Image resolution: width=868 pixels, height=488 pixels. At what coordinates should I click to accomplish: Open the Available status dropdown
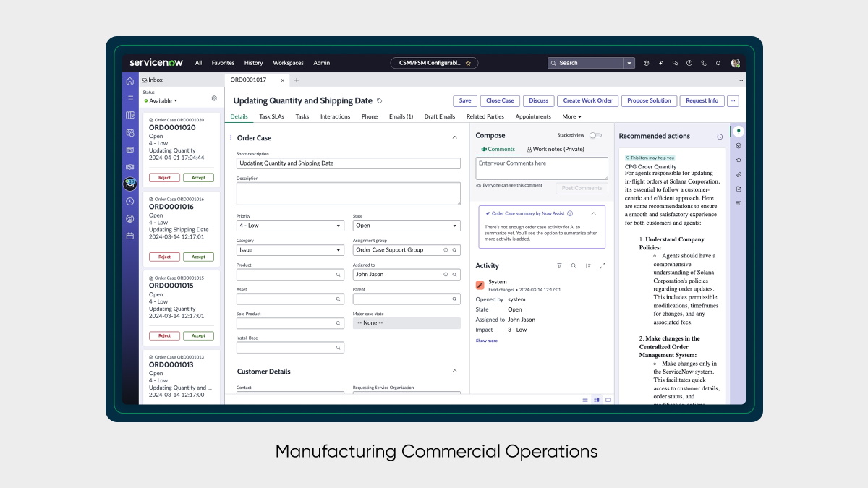(x=163, y=101)
